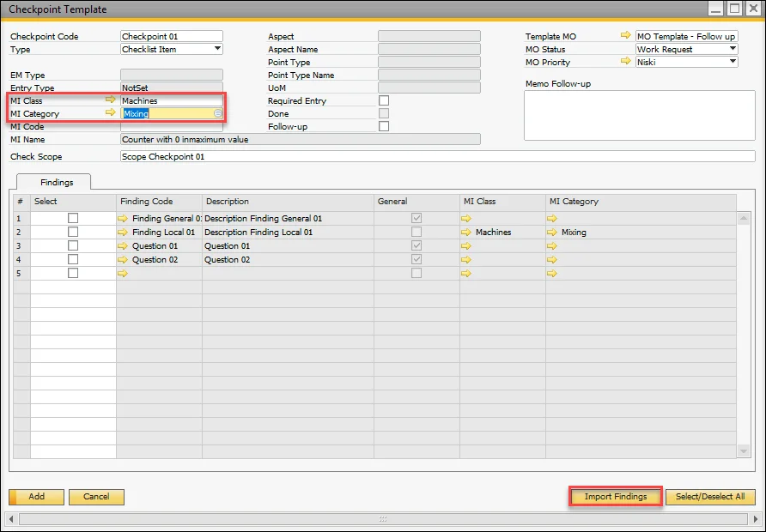
Task: Select checkbox for row 1 finding
Action: pyautogui.click(x=73, y=219)
